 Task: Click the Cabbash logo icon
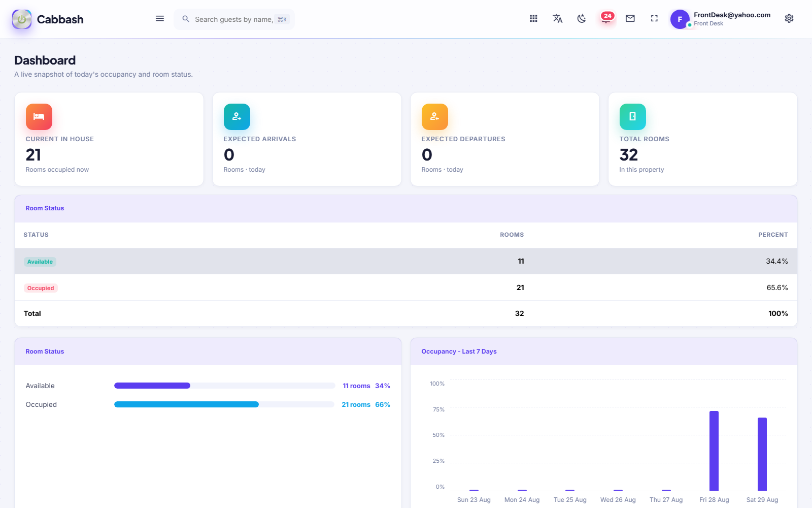(x=22, y=19)
